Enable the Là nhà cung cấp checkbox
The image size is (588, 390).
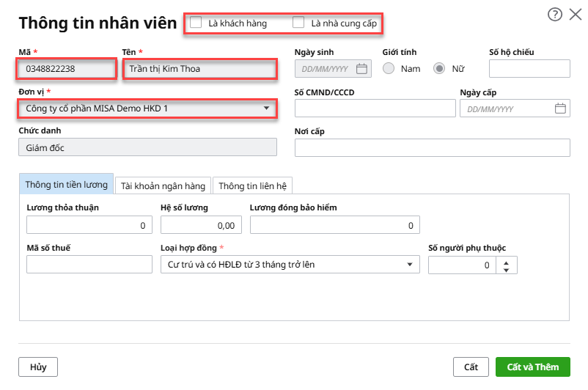click(298, 23)
